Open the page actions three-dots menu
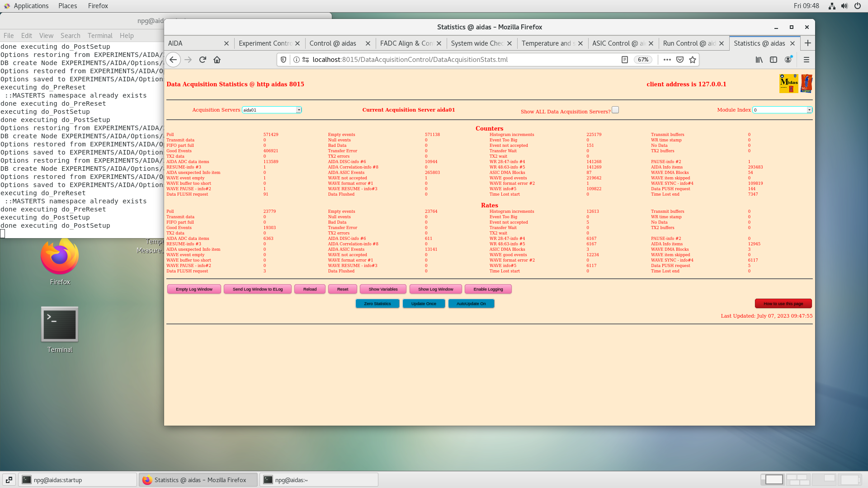Viewport: 868px width, 488px height. 667,60
